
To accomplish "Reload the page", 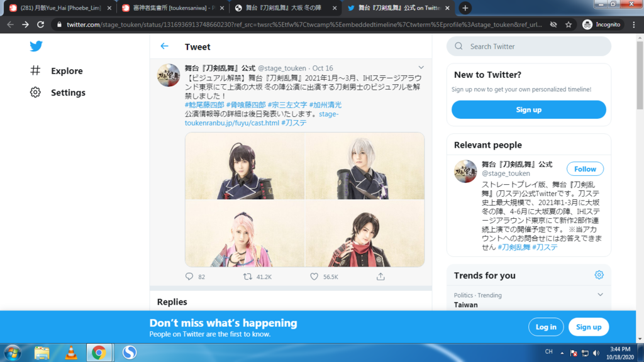I will coord(40,25).
